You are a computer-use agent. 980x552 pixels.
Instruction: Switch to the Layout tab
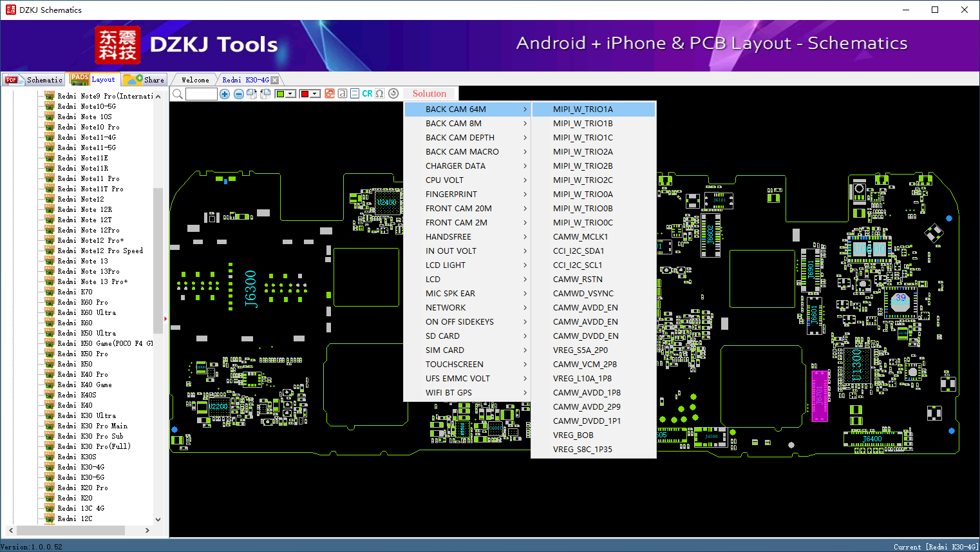tap(93, 79)
